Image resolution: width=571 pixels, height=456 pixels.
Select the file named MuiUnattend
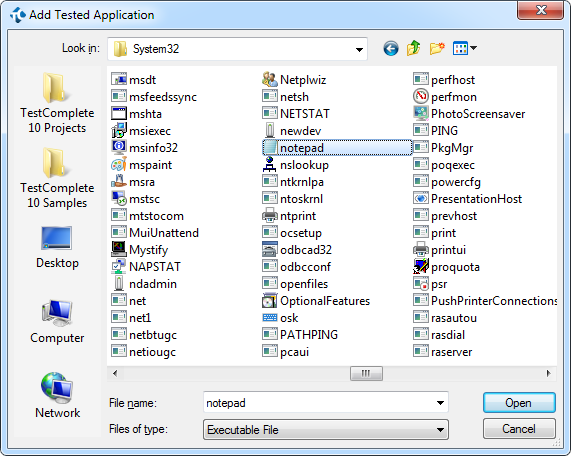(155, 233)
